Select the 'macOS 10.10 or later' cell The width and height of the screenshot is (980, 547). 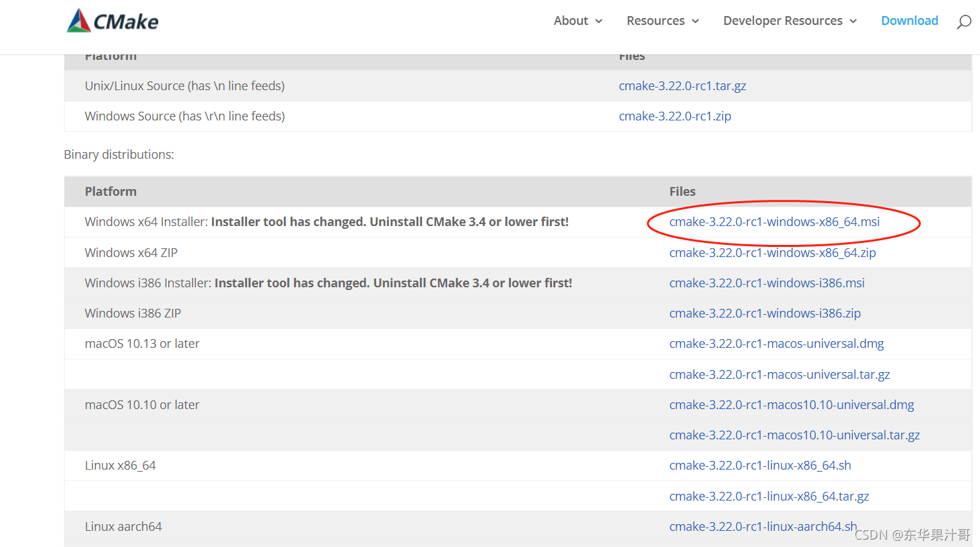point(142,405)
